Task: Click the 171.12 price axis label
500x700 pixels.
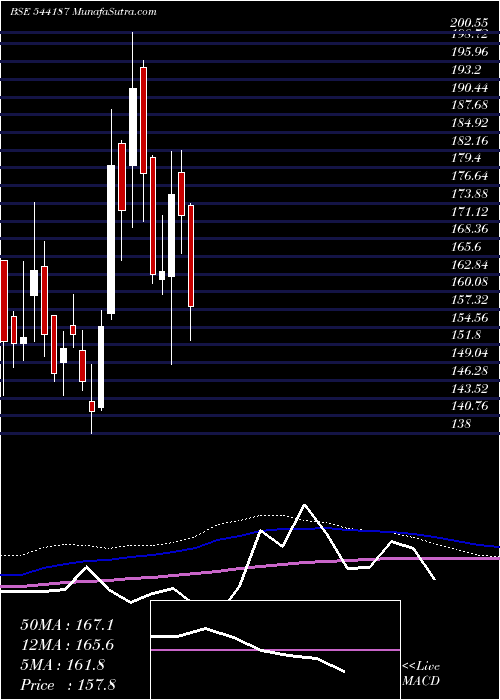Action: (469, 212)
